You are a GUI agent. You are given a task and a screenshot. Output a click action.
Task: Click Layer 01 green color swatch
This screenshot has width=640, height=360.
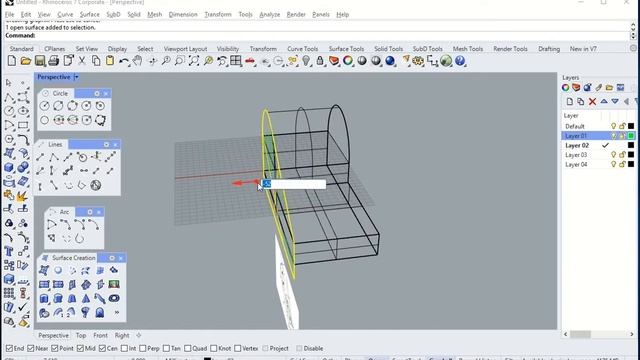pyautogui.click(x=631, y=136)
